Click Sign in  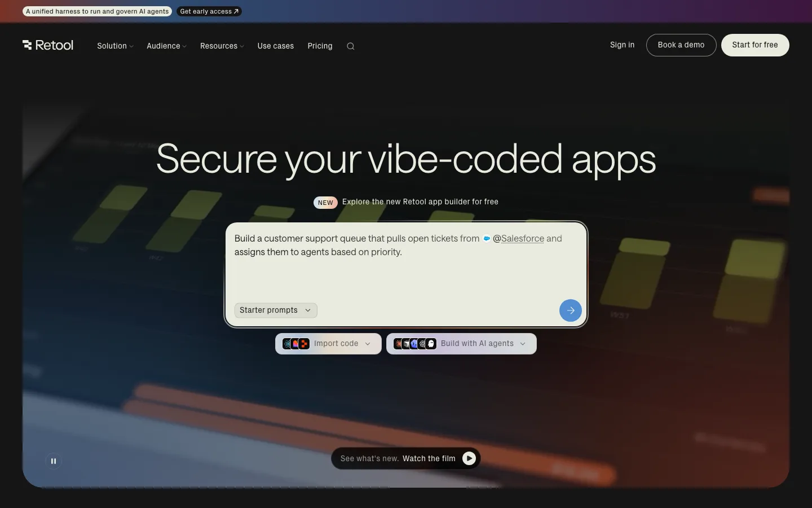pyautogui.click(x=622, y=45)
